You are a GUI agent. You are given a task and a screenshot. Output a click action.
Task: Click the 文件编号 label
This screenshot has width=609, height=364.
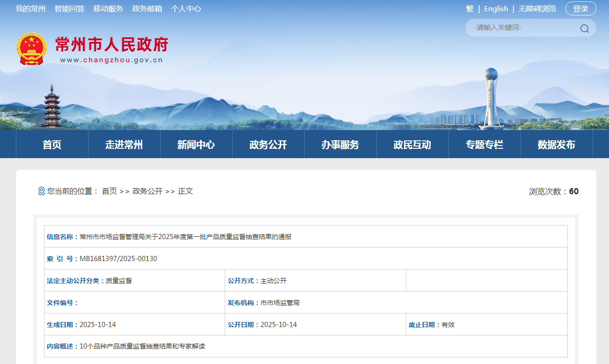click(62, 303)
